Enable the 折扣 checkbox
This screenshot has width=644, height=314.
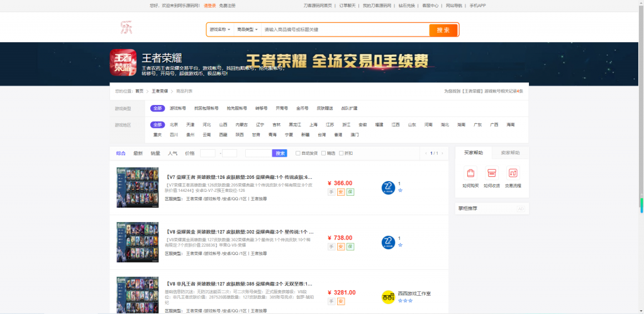coord(341,154)
